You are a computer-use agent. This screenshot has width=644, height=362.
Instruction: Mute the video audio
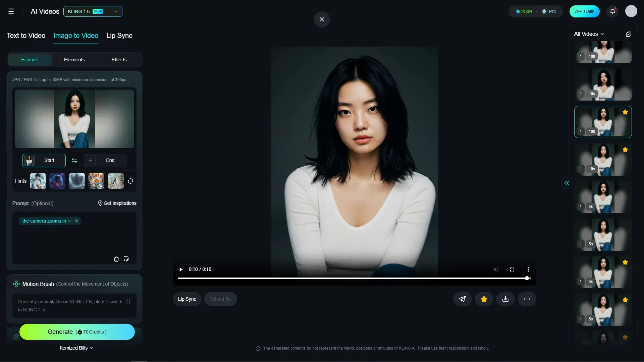[496, 269]
